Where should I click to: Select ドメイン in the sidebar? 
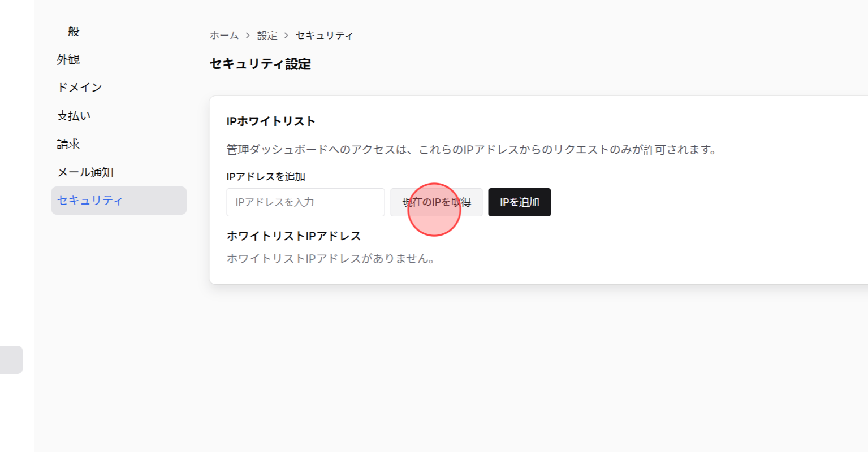pyautogui.click(x=79, y=87)
